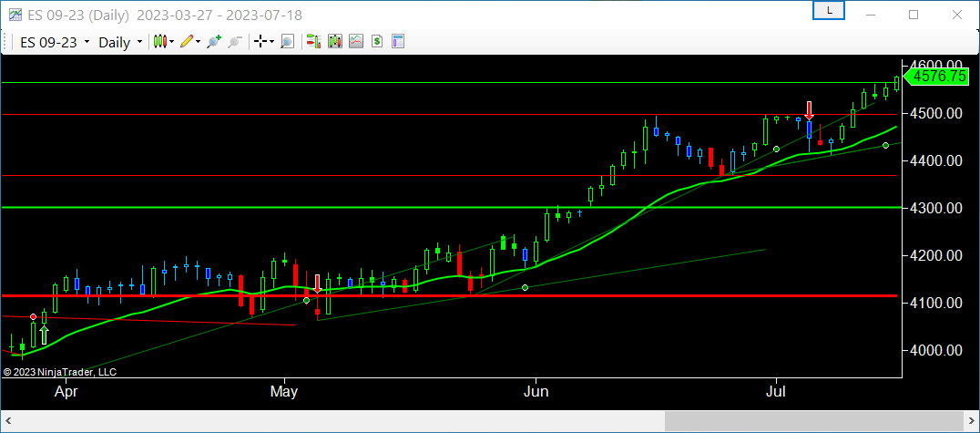Select the red down arrow marker in May
Viewport: 980px width, 433px height.
[x=318, y=284]
